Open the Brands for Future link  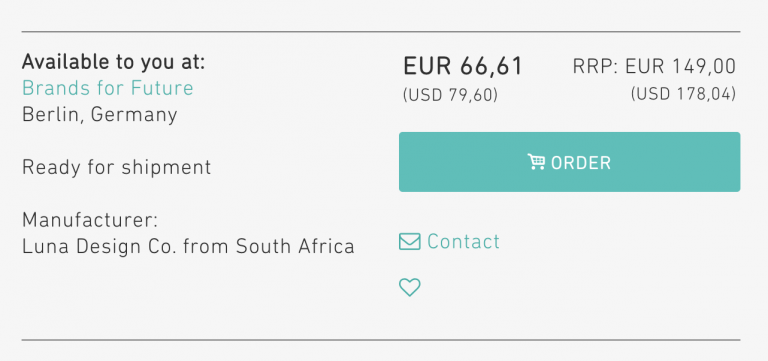[108, 88]
